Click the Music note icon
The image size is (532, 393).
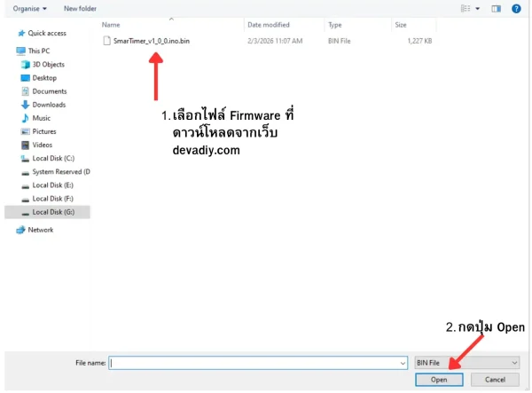point(25,118)
